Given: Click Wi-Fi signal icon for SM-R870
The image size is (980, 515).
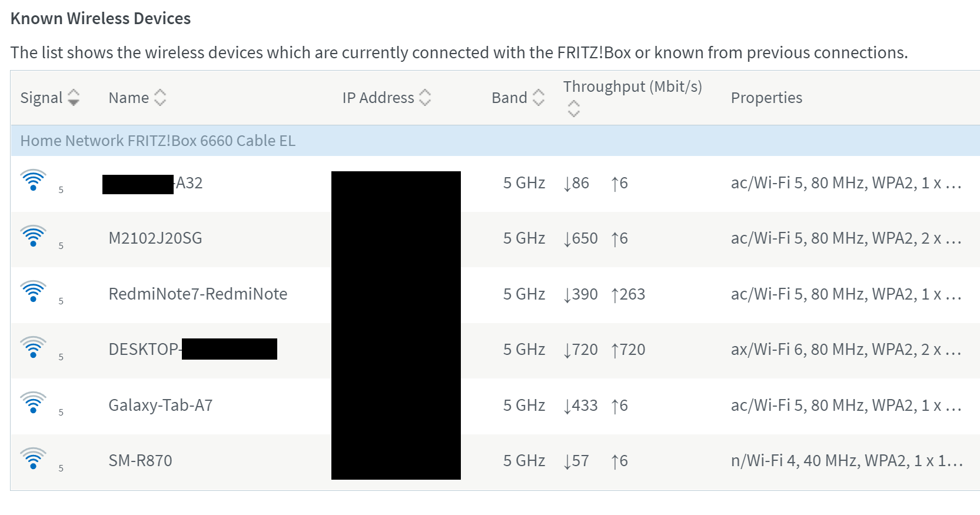Looking at the screenshot, I should pos(33,458).
